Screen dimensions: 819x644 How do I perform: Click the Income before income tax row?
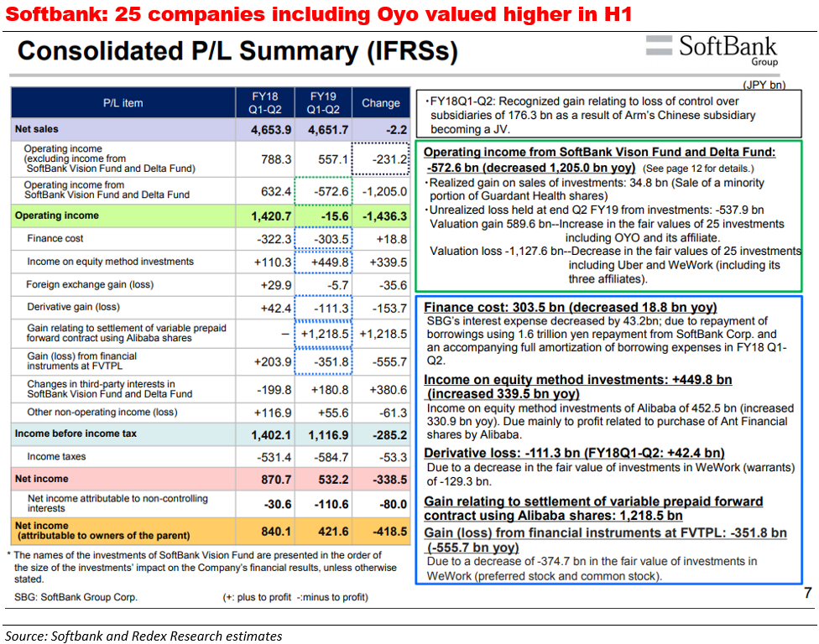pyautogui.click(x=76, y=434)
